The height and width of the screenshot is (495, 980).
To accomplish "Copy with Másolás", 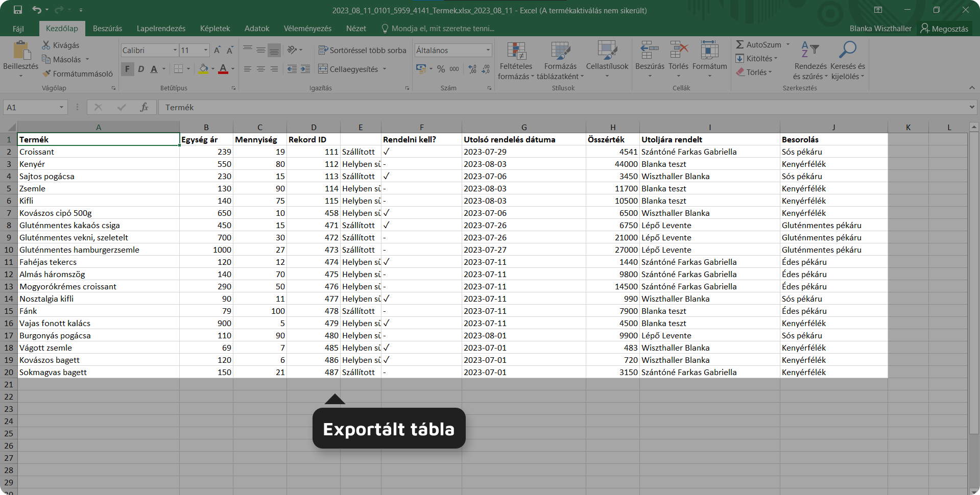I will click(61, 60).
